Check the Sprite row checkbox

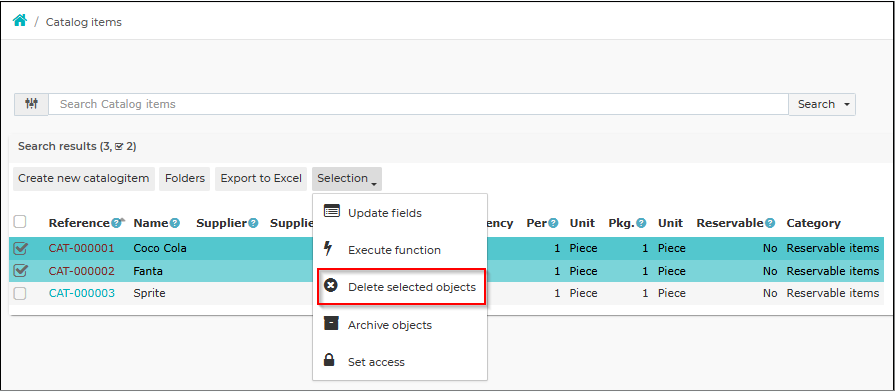click(20, 293)
